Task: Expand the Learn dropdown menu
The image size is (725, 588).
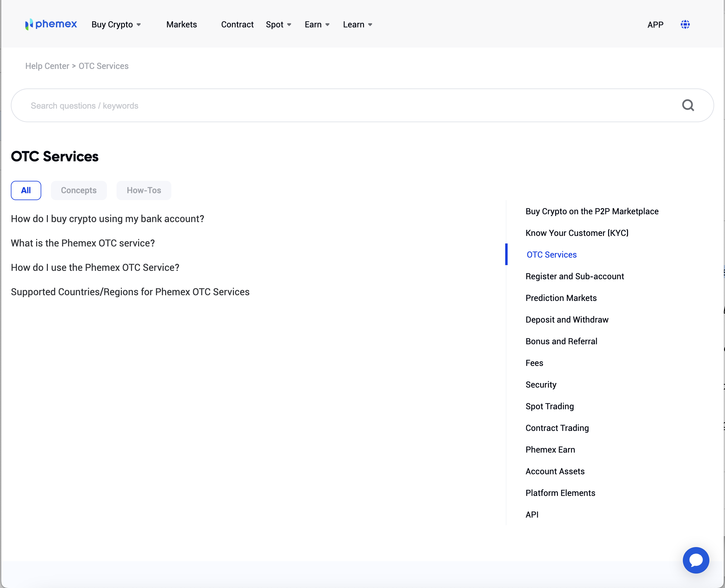Action: tap(357, 24)
